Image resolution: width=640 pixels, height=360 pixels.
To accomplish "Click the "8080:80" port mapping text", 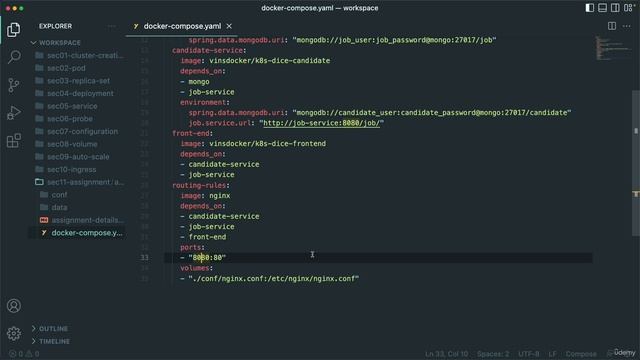I will 207,258.
